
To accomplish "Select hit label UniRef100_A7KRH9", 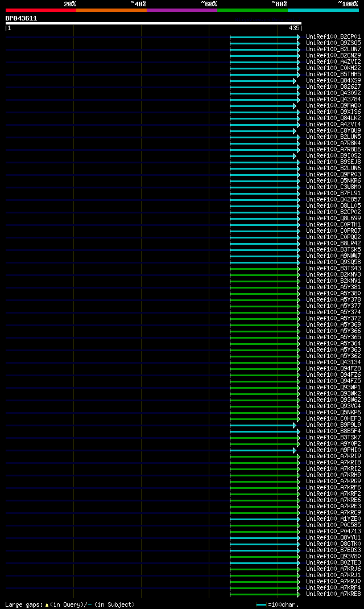I will point(333,475).
